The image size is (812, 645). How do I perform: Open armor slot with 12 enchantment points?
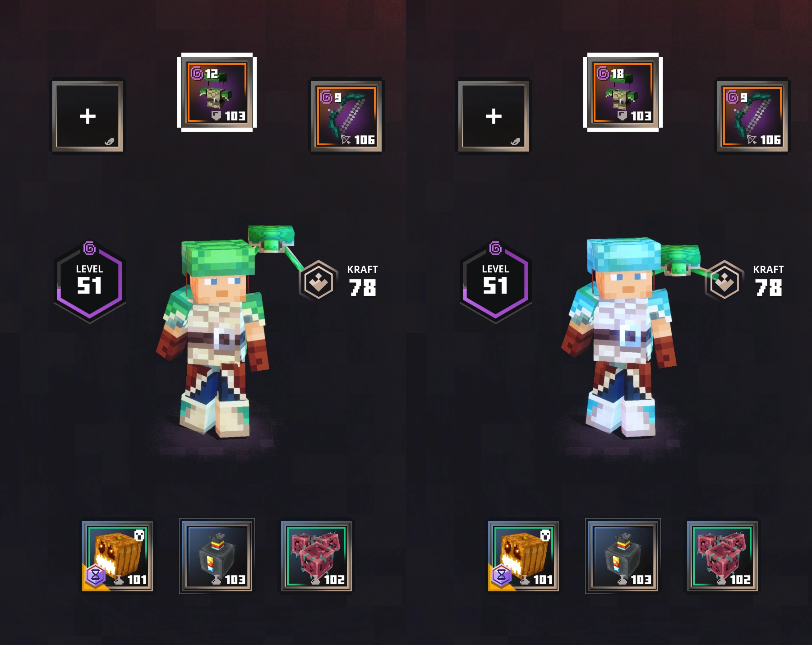coord(217,92)
